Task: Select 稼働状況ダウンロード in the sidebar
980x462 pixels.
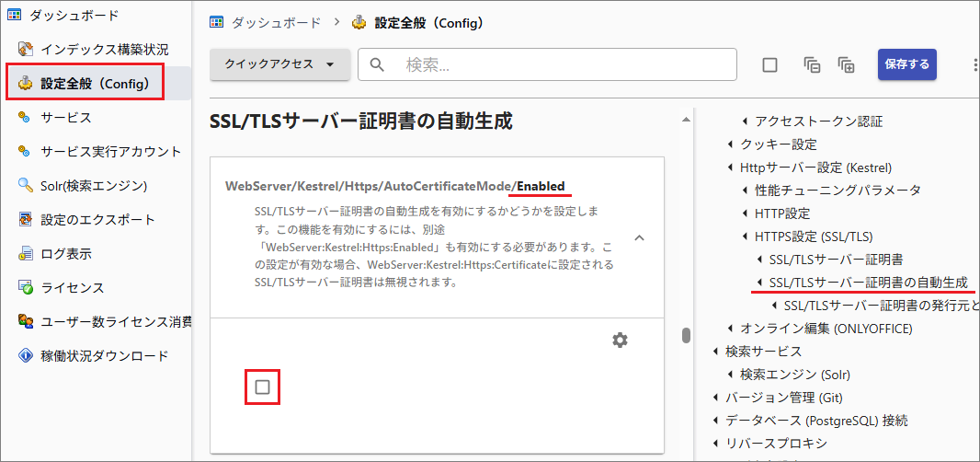Action: coord(104,356)
